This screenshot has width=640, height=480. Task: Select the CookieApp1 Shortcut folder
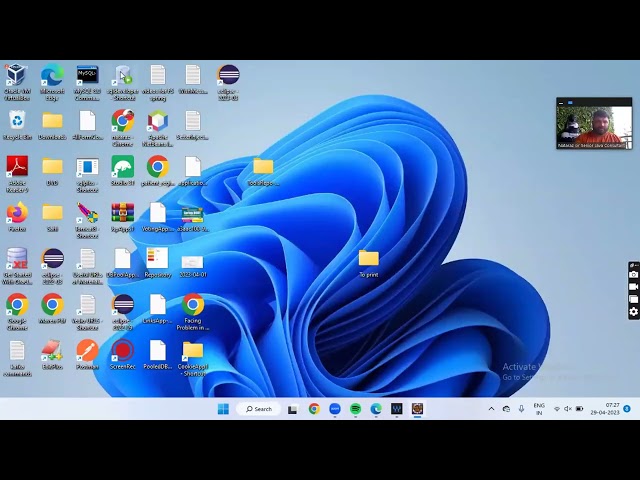pos(193,351)
